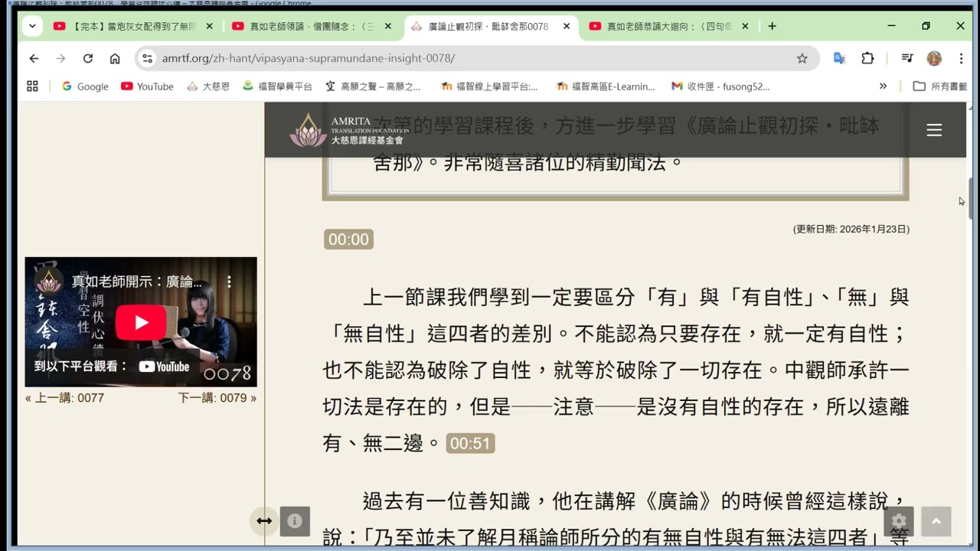The height and width of the screenshot is (551, 980).
Task: Open the media control icon
Action: 907,58
